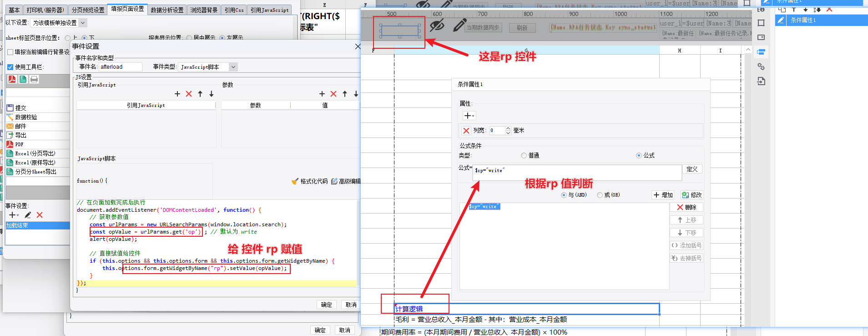
Task: Click the 删除 condition button
Action: tap(686, 207)
